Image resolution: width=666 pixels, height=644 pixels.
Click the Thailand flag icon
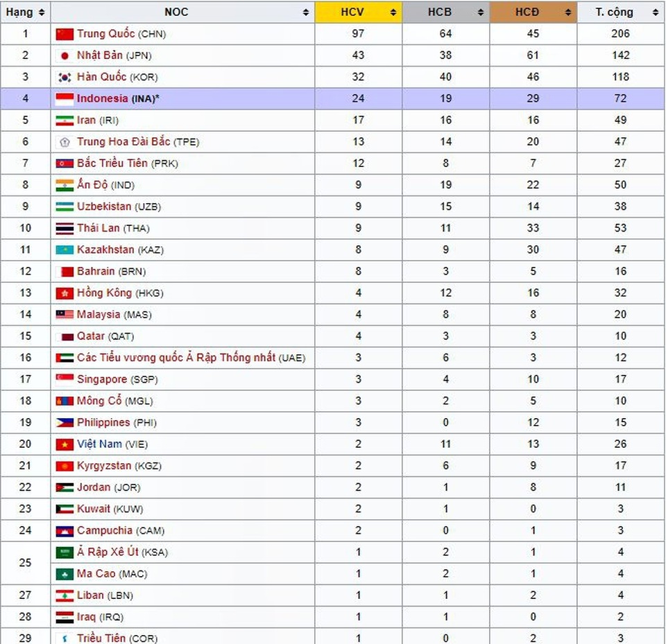click(x=65, y=228)
